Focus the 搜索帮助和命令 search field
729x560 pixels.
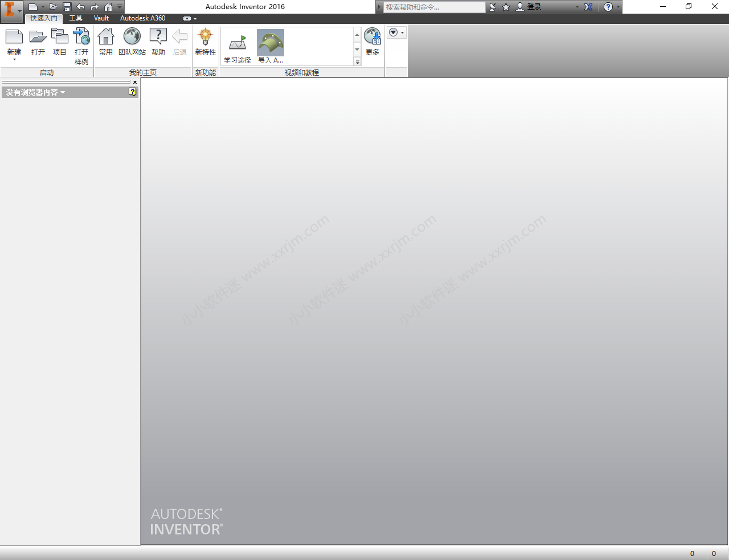[x=434, y=7]
